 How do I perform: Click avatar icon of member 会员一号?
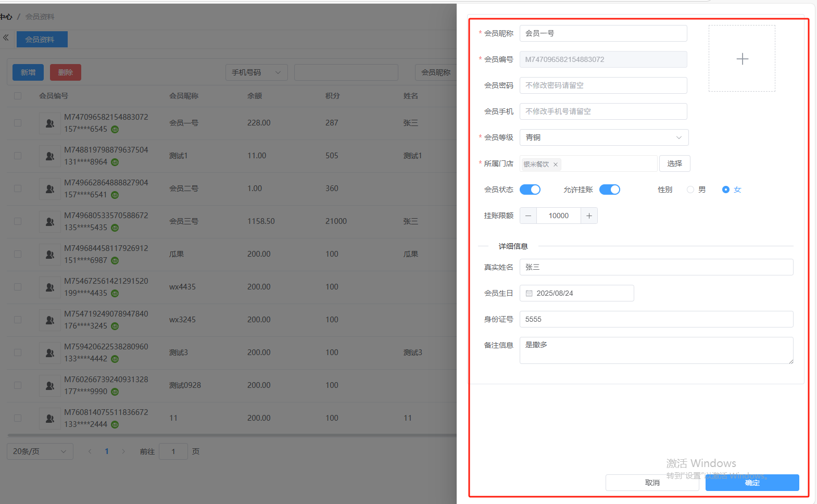50,123
